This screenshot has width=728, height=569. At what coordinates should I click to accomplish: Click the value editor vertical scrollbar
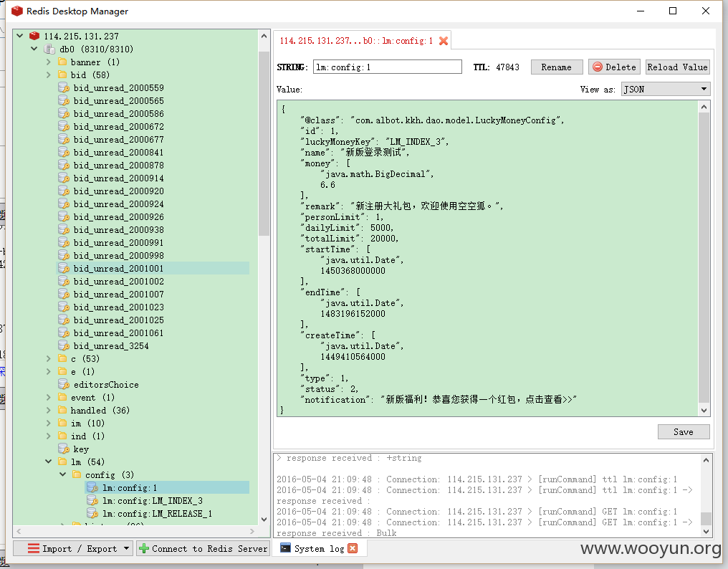coord(704,258)
